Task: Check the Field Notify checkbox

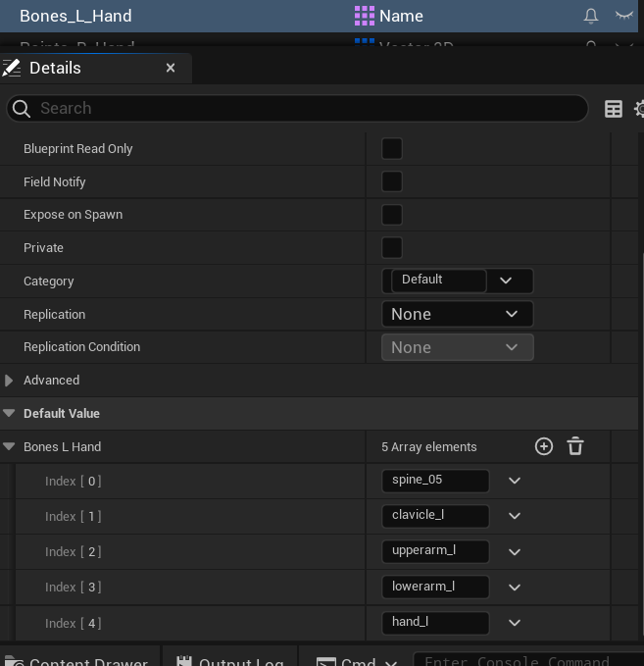Action: click(x=392, y=181)
